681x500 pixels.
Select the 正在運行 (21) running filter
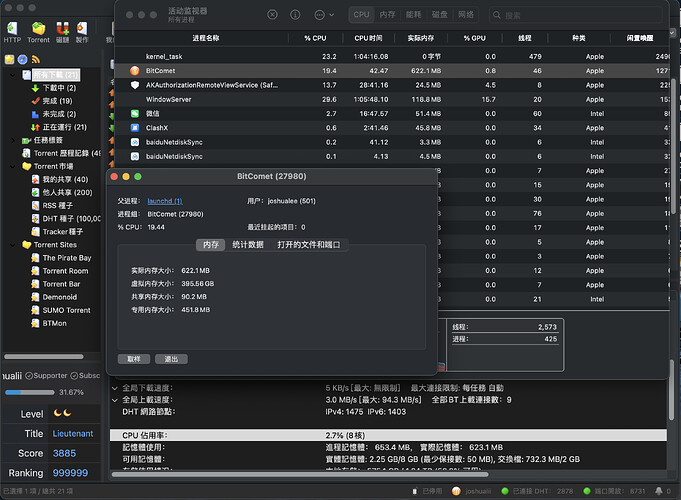(x=59, y=127)
